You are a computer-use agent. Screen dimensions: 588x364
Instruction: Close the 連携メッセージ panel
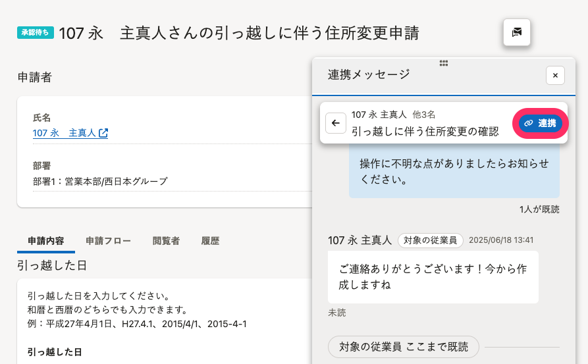[x=555, y=76]
